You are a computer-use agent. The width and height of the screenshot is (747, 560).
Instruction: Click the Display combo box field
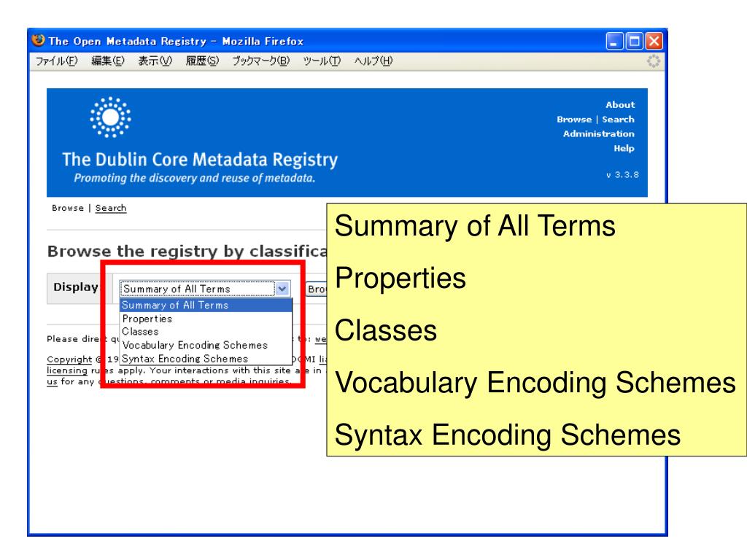tap(205, 289)
